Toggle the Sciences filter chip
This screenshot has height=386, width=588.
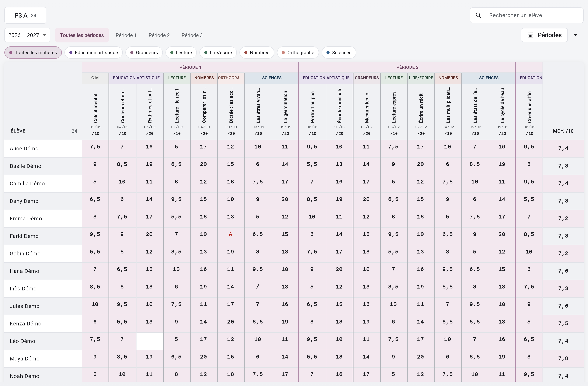point(339,53)
